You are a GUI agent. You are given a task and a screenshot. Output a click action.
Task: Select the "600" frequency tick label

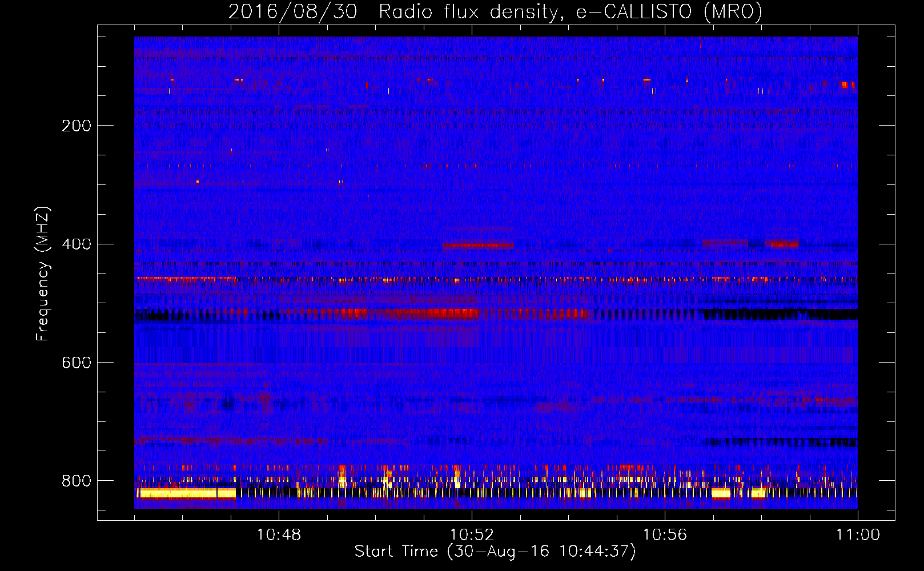[77, 363]
